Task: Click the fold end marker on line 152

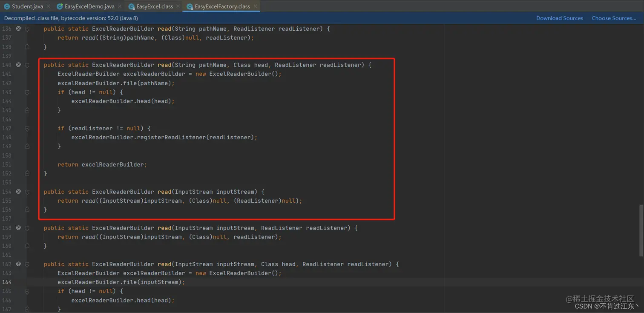Action: (27, 173)
